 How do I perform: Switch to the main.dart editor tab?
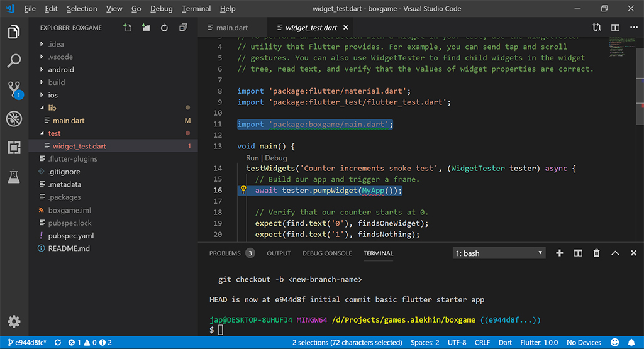[232, 28]
